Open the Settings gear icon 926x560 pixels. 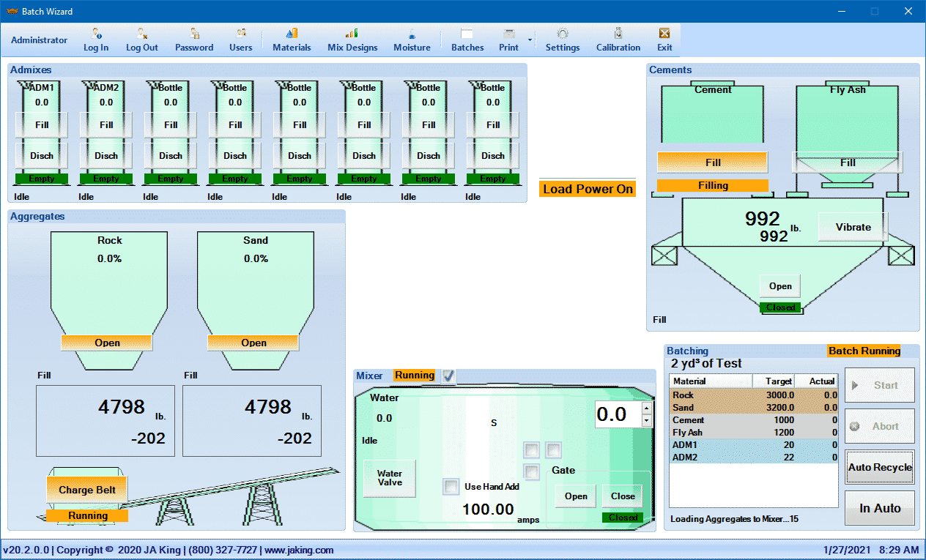coord(562,40)
